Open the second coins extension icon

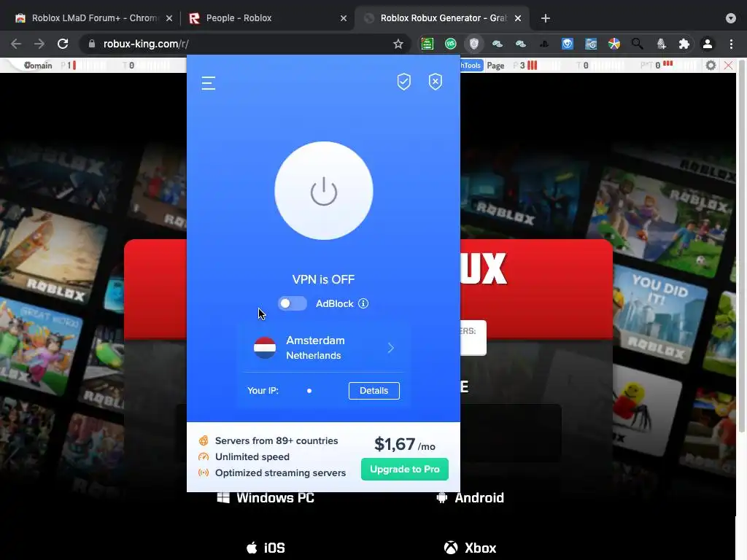[521, 44]
